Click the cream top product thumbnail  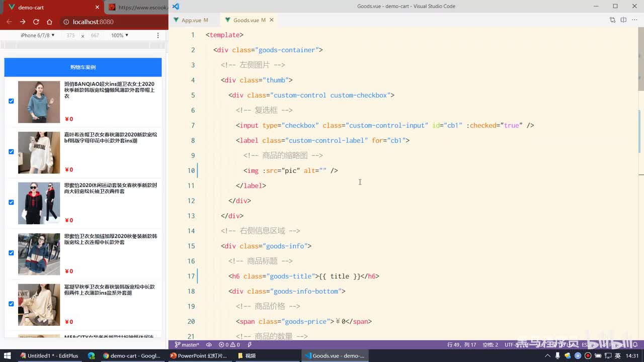coord(39,305)
